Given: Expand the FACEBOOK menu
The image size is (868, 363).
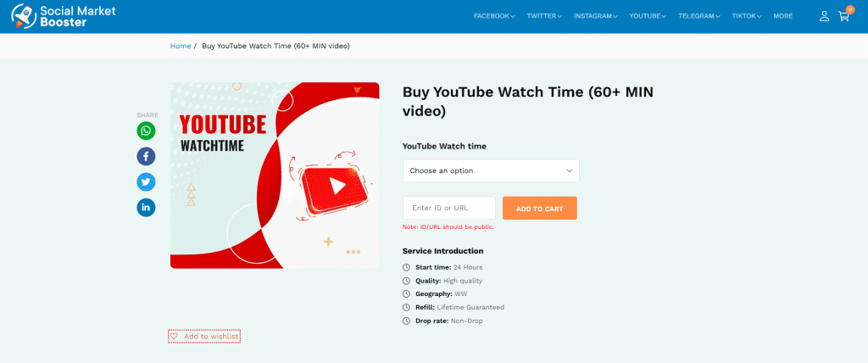Looking at the screenshot, I should (x=494, y=17).
